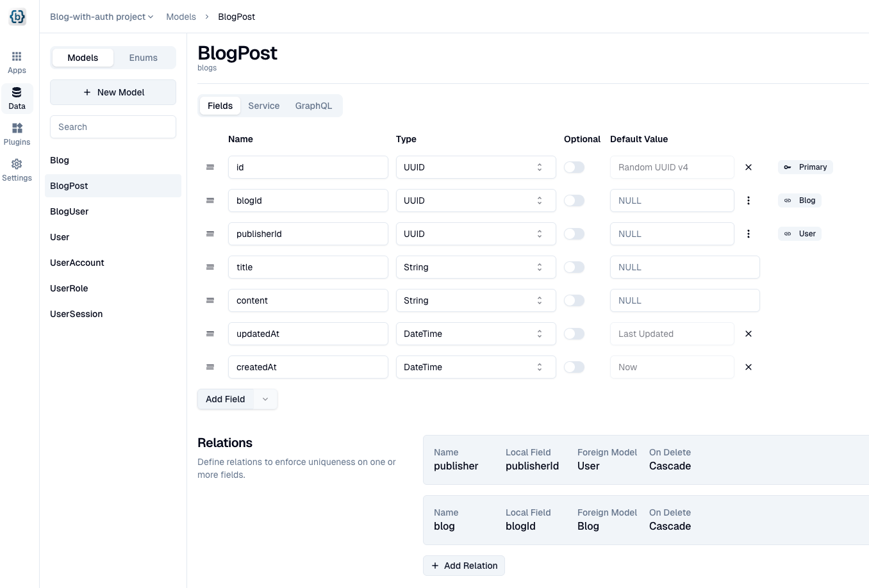Open the kebab menu on the publisherId field
869x588 pixels.
pos(748,233)
